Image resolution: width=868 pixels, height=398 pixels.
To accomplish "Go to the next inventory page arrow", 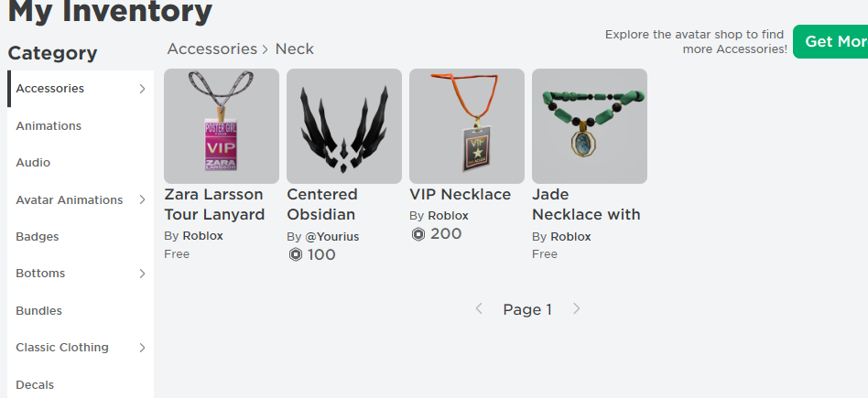I will click(577, 309).
